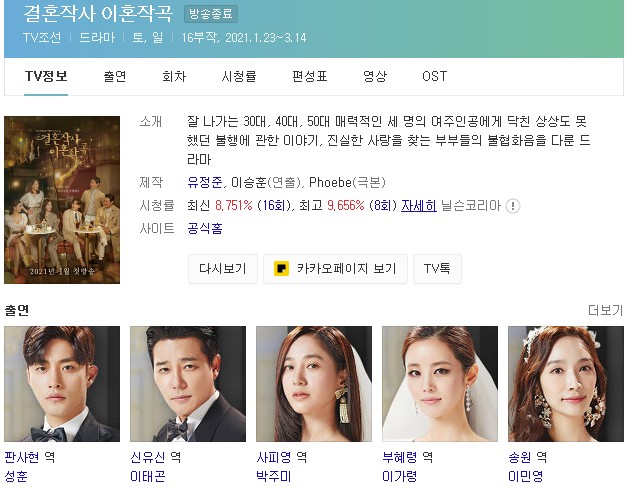Click 자세히 ratings detail link
This screenshot has height=492, width=629.
pos(419,205)
